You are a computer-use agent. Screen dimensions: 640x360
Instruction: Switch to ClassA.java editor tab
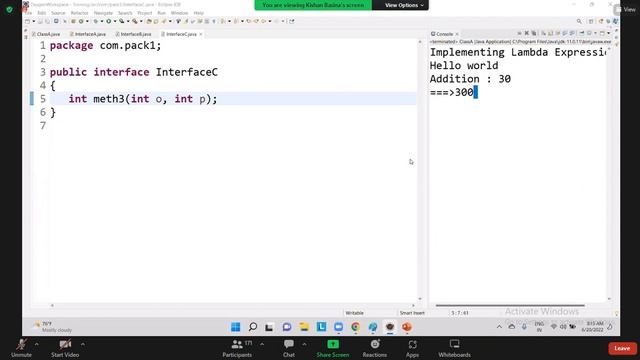pyautogui.click(x=46, y=34)
